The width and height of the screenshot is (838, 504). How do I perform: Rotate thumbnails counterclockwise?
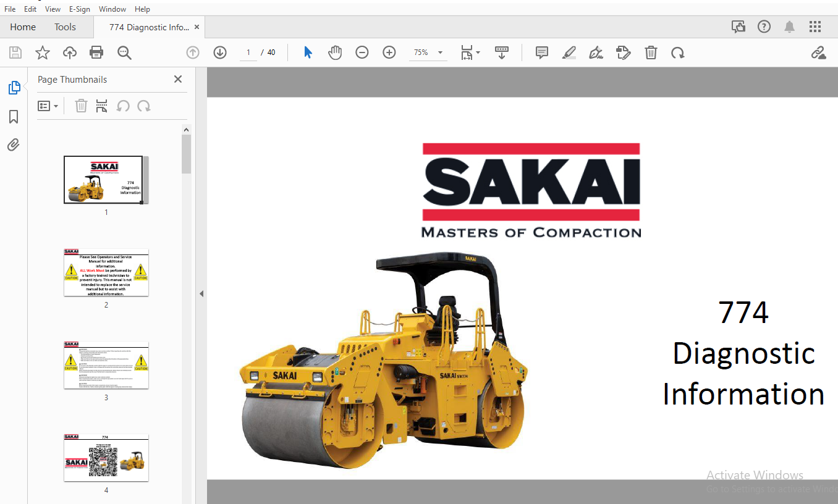[x=123, y=106]
